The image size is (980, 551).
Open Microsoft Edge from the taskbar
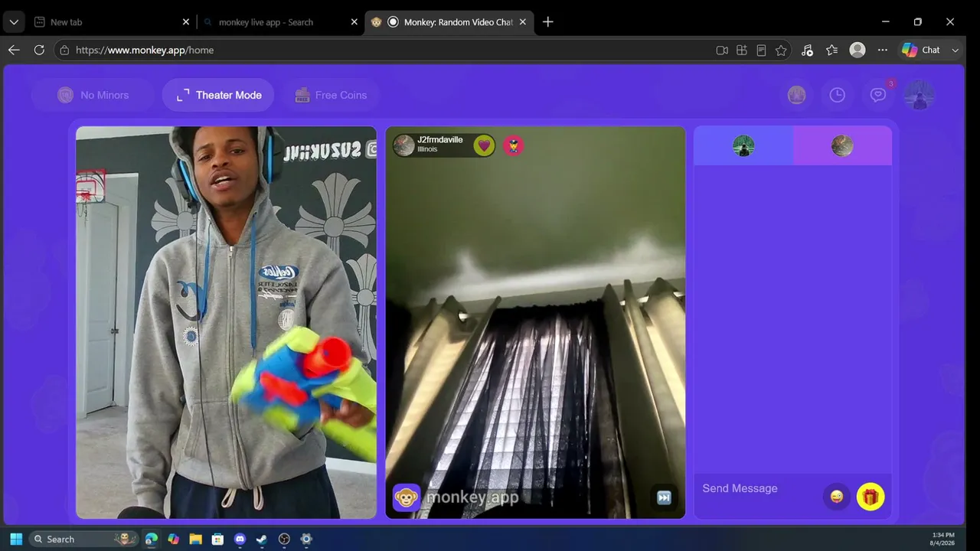(152, 539)
